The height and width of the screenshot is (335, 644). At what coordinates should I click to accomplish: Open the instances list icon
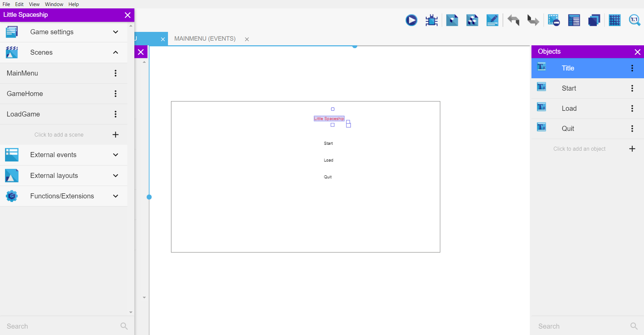click(574, 20)
